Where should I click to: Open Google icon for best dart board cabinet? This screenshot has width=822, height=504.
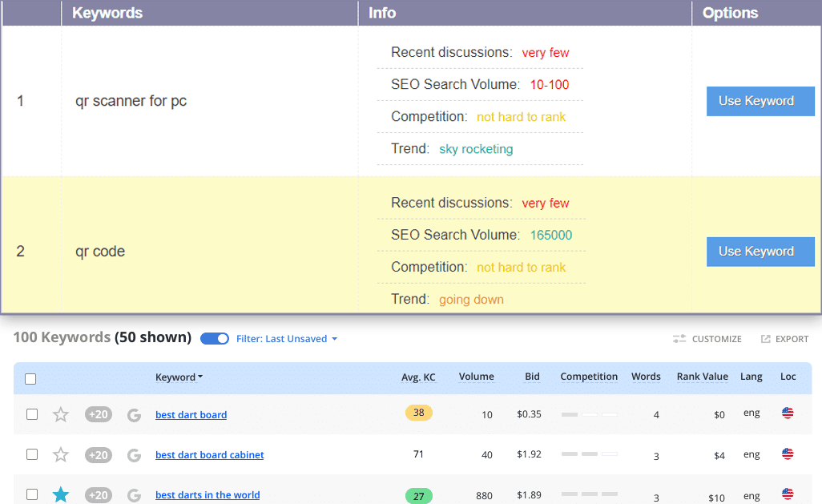(135, 454)
